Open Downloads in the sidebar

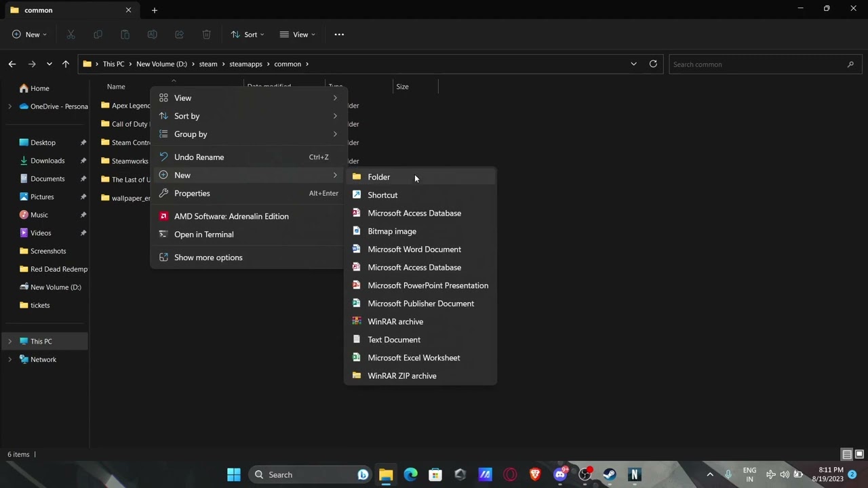click(47, 161)
